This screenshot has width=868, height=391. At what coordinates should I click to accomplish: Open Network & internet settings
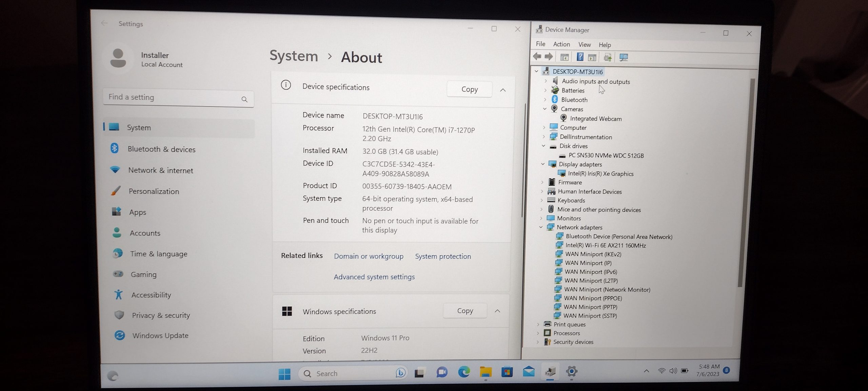click(178, 170)
